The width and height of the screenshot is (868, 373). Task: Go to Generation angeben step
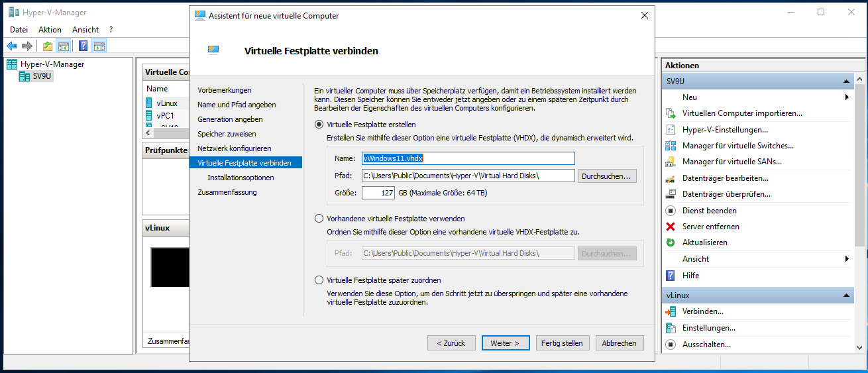230,119
